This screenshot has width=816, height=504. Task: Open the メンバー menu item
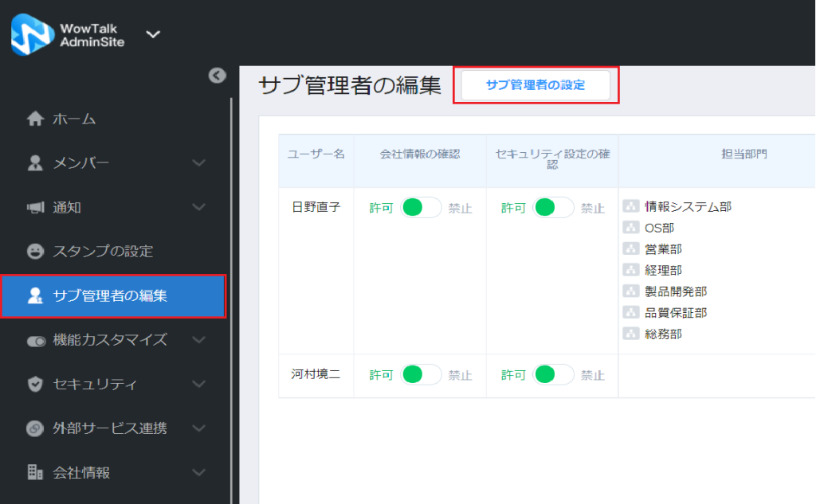click(115, 162)
